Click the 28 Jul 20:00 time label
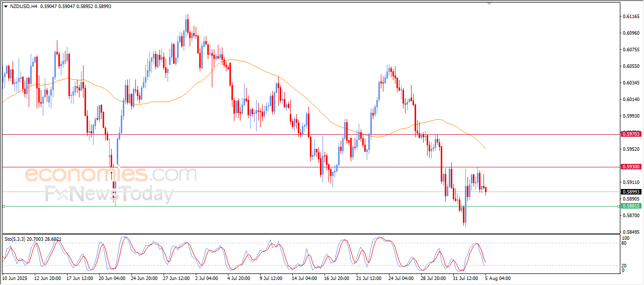The width and height of the screenshot is (644, 285). (x=433, y=278)
